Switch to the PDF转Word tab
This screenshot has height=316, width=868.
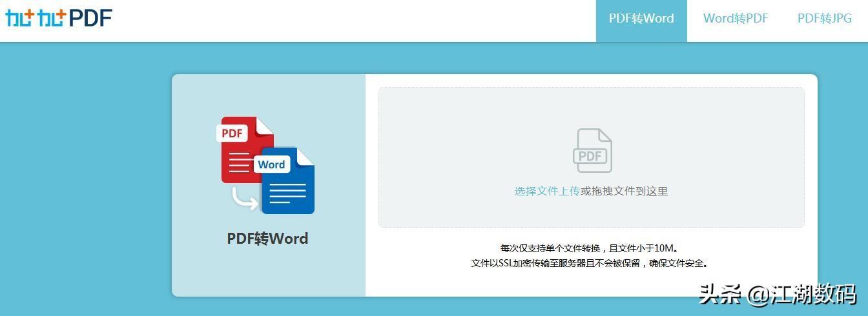point(641,19)
